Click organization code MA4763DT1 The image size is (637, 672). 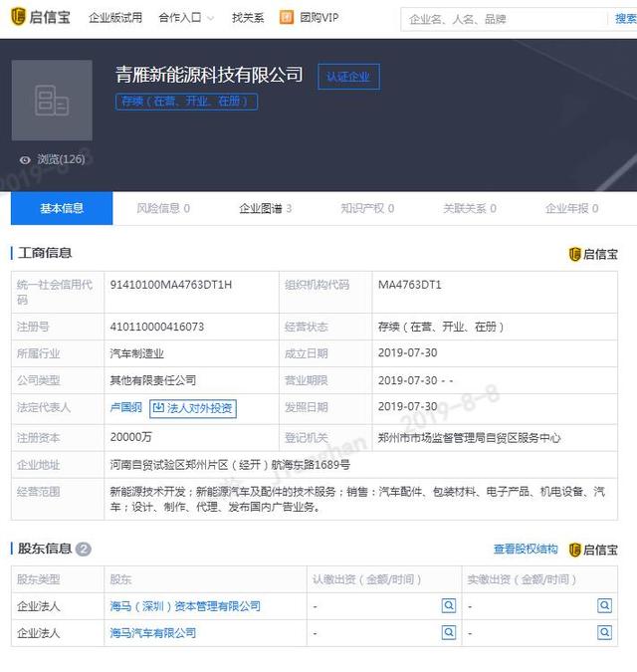[409, 285]
